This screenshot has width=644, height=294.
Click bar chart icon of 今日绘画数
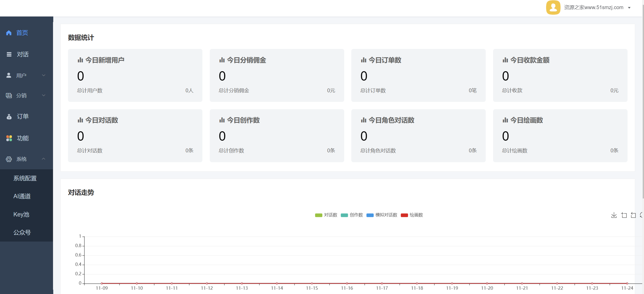pos(505,120)
